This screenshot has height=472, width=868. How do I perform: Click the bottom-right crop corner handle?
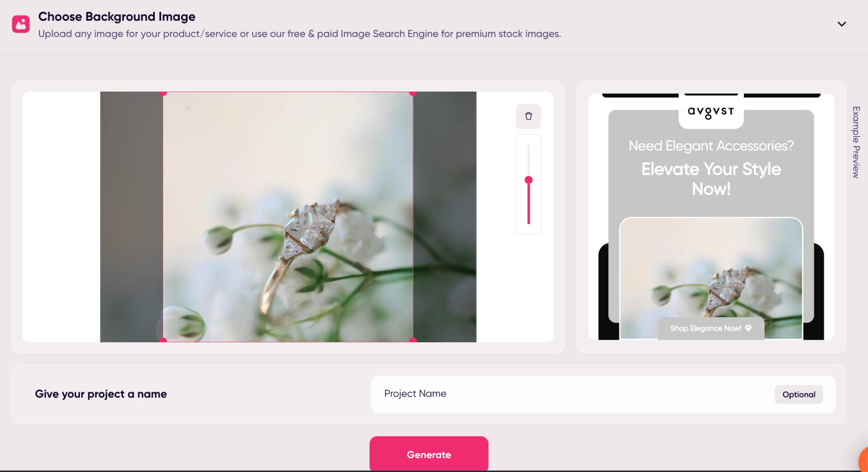point(413,340)
